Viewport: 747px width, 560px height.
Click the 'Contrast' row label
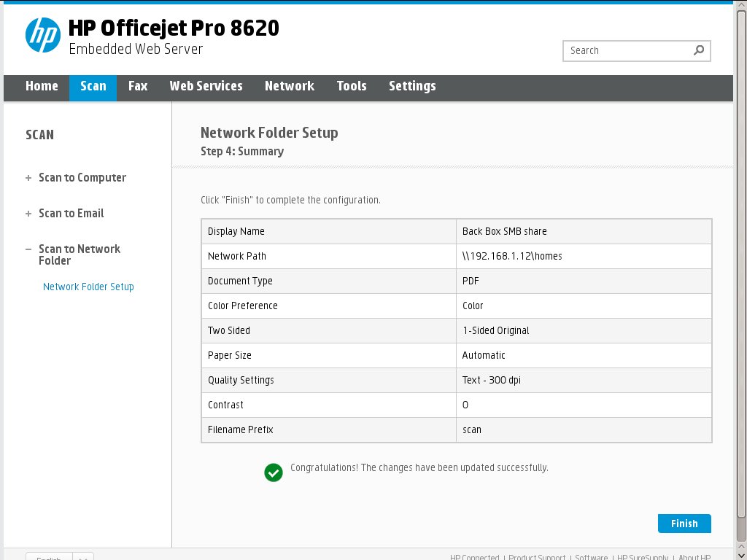tap(225, 405)
